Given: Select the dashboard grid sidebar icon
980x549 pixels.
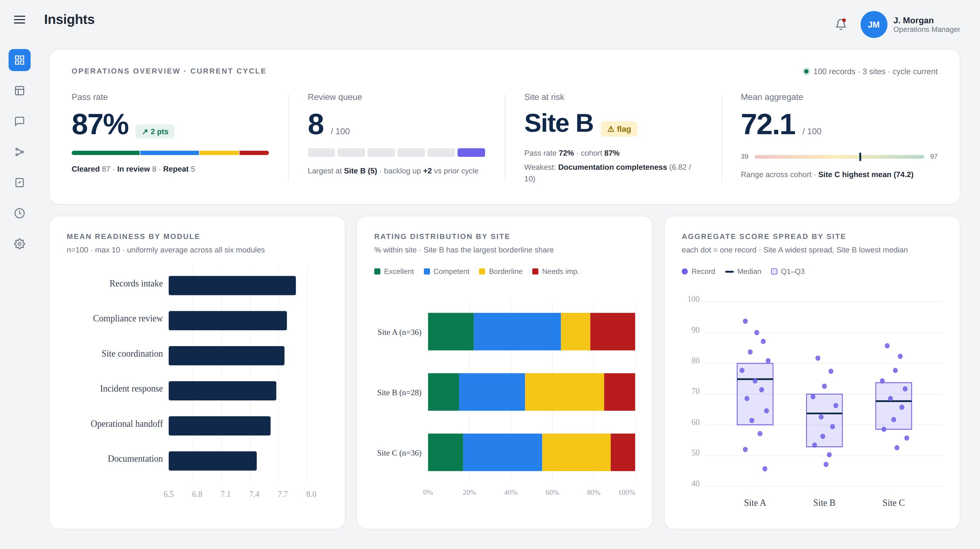Looking at the screenshot, I should pos(19,60).
